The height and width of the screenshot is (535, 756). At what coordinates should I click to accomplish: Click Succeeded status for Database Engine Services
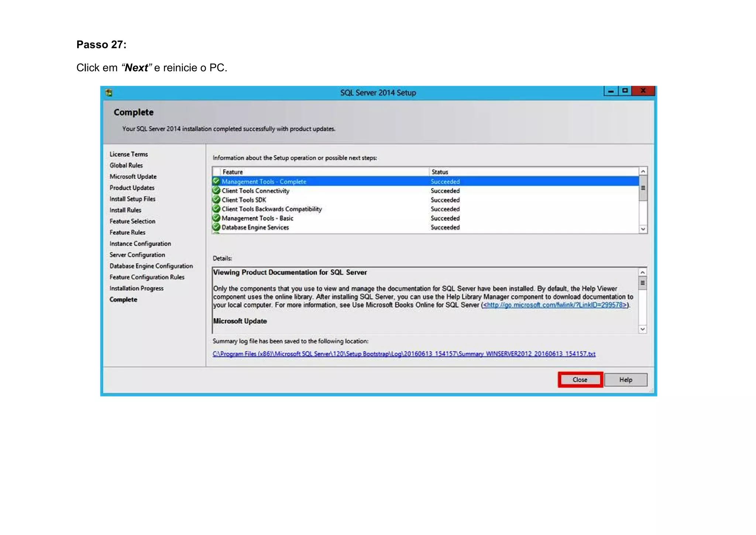[x=445, y=228]
